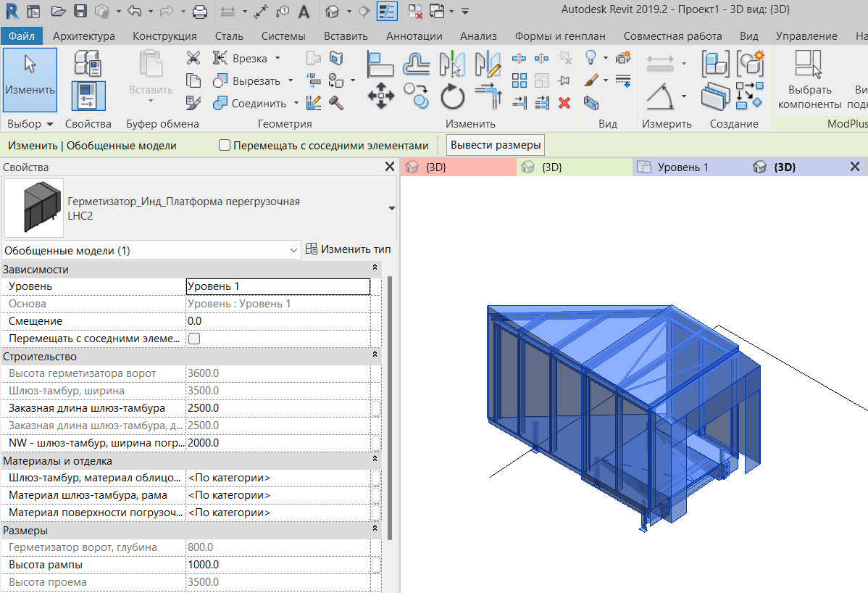Viewport: 868px width, 593px height.
Task: Select the Array tool icon
Action: coord(519,80)
